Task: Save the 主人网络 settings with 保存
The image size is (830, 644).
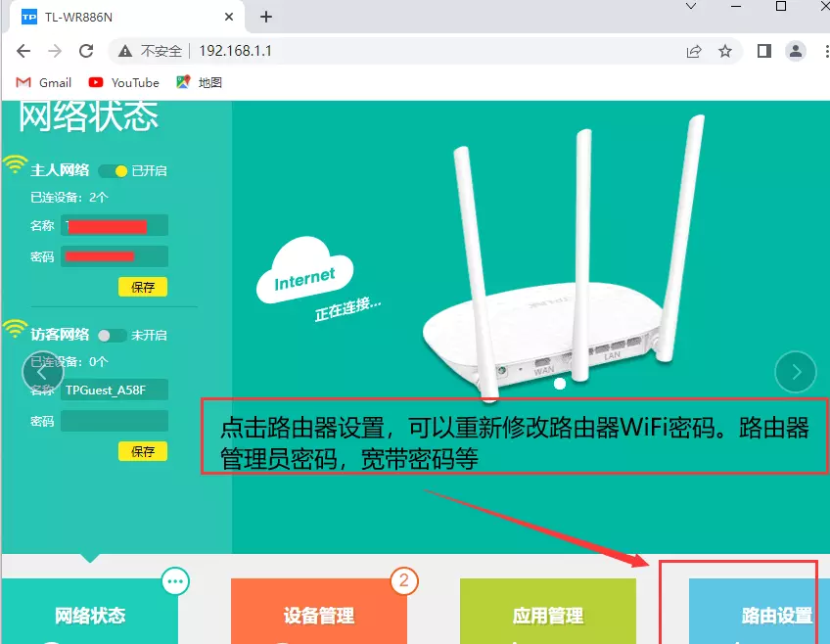Action: (x=143, y=287)
